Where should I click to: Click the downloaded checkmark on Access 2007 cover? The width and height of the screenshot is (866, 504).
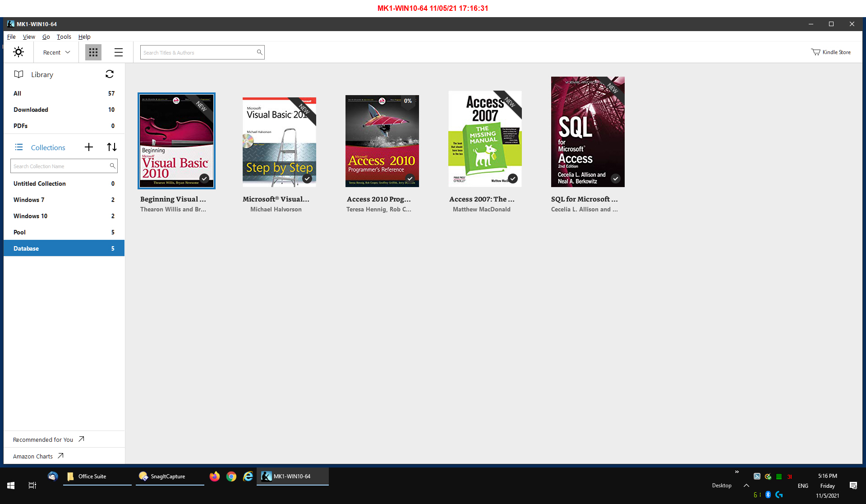tap(513, 179)
